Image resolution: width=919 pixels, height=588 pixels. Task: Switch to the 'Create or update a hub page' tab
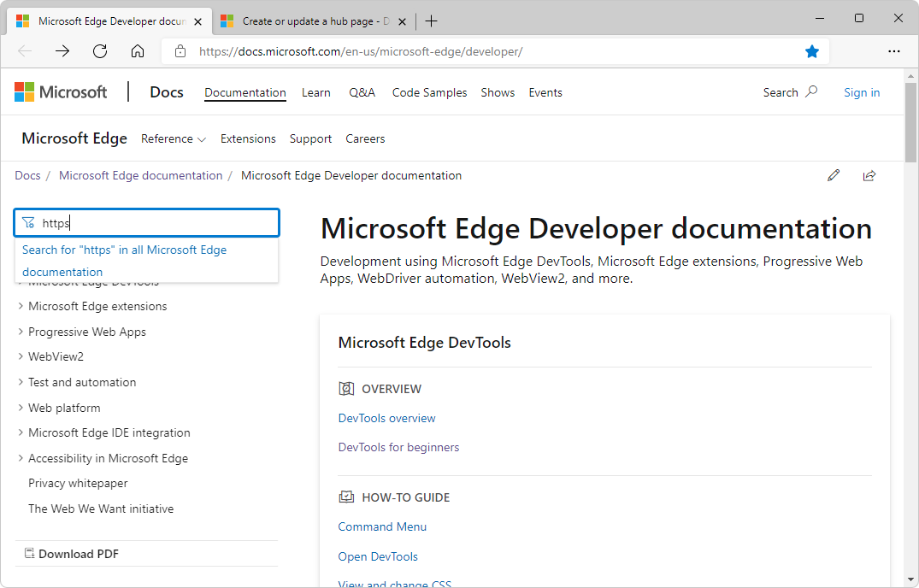[308, 21]
